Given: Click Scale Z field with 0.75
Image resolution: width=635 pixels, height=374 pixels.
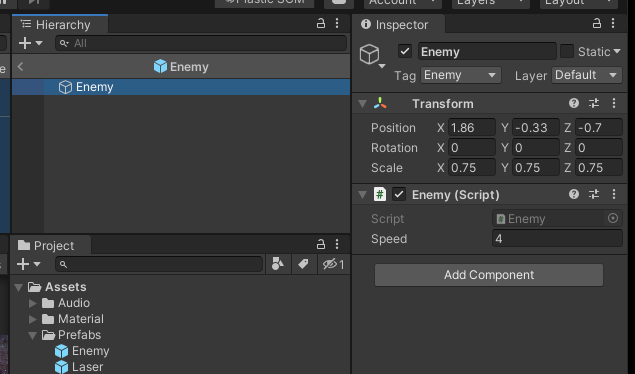Looking at the screenshot, I should click(x=599, y=168).
